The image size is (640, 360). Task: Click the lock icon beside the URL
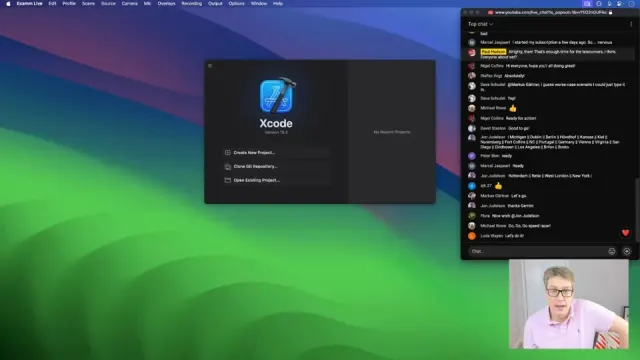pyautogui.click(x=611, y=13)
